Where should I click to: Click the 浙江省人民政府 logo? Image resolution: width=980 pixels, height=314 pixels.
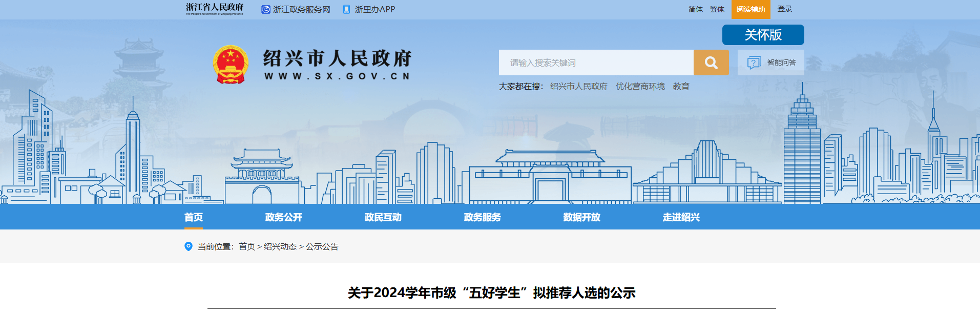(215, 9)
